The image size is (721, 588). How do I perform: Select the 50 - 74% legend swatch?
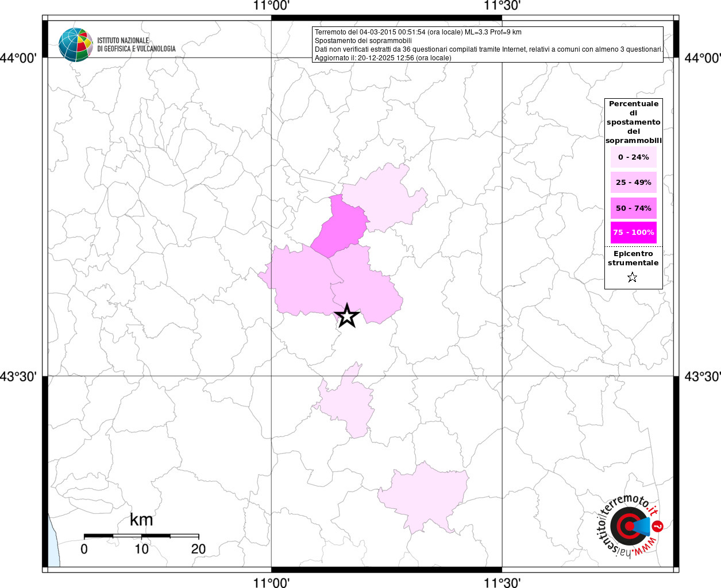(x=634, y=208)
